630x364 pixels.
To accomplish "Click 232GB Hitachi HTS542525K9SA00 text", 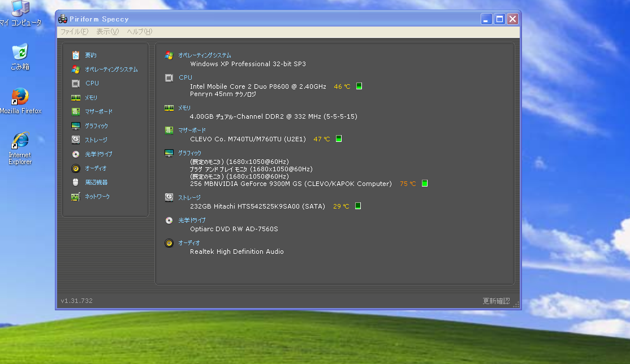I will tap(257, 206).
